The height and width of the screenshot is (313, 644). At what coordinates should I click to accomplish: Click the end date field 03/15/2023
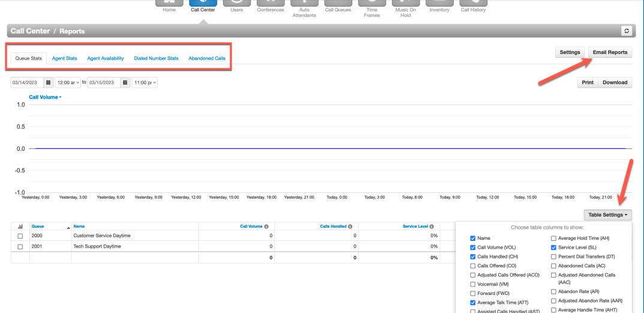[104, 82]
